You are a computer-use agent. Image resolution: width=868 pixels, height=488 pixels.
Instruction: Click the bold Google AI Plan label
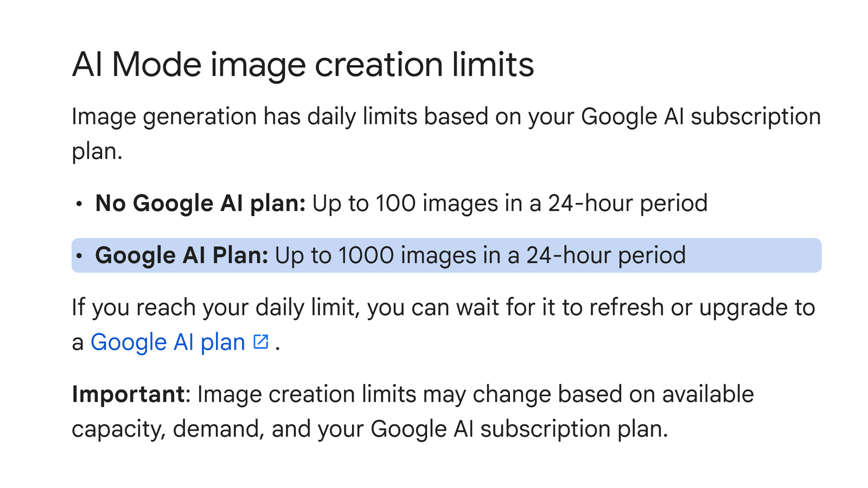pos(181,256)
